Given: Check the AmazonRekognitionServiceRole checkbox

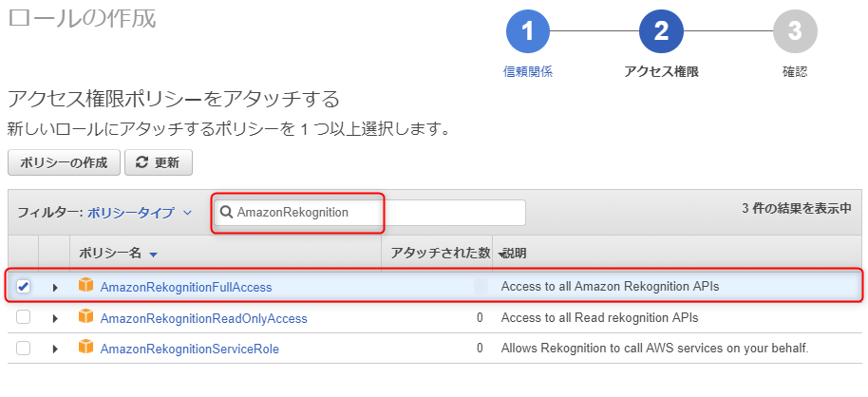Looking at the screenshot, I should [23, 349].
